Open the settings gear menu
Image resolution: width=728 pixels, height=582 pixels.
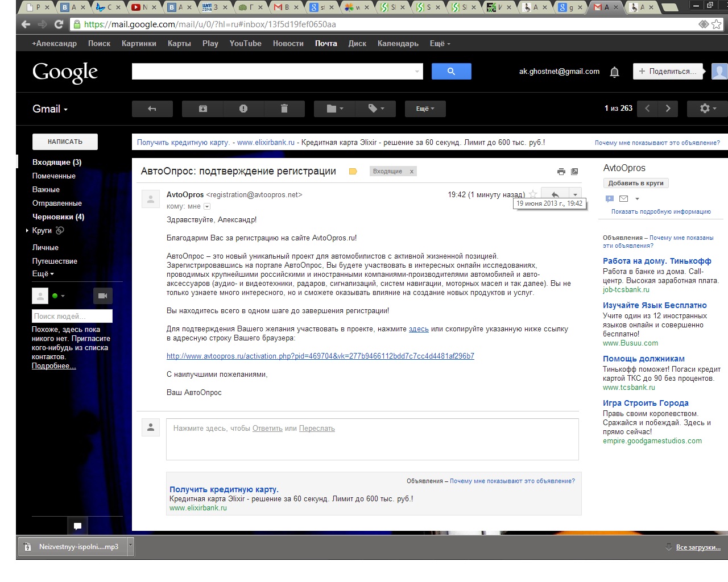[708, 109]
